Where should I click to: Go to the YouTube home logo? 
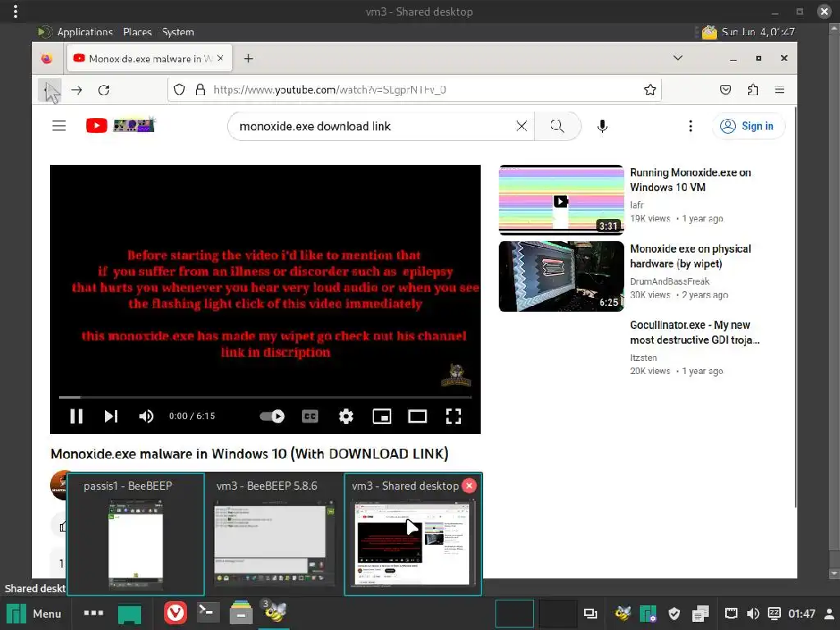click(x=120, y=126)
